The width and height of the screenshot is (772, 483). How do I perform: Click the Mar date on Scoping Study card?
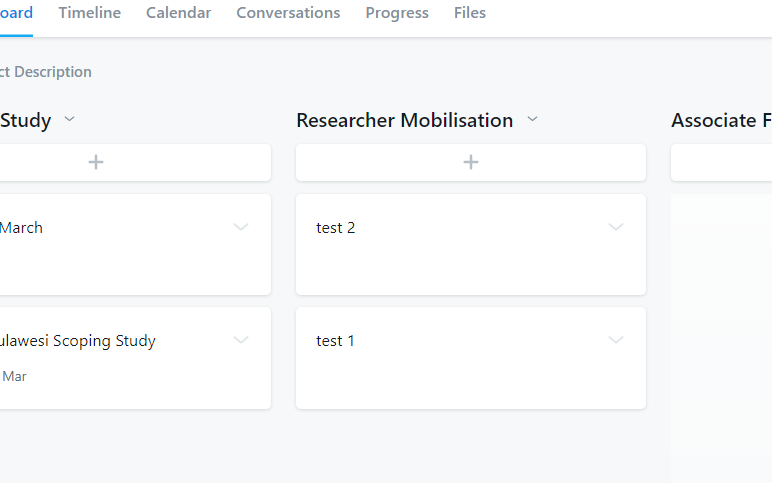pyautogui.click(x=14, y=377)
